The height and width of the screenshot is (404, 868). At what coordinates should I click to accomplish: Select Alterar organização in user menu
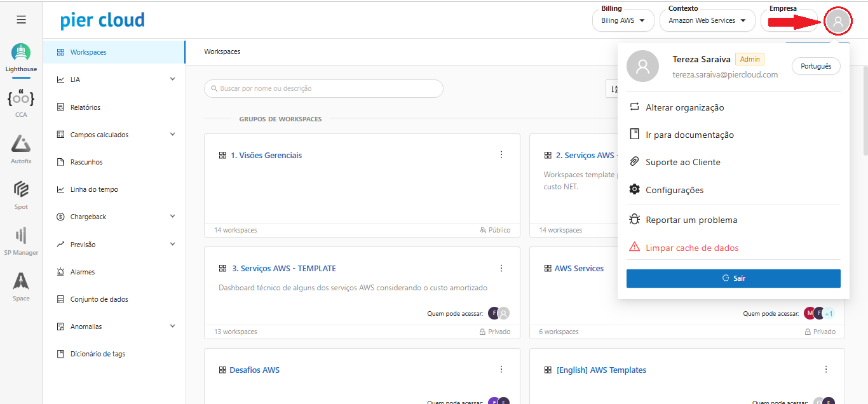(684, 107)
